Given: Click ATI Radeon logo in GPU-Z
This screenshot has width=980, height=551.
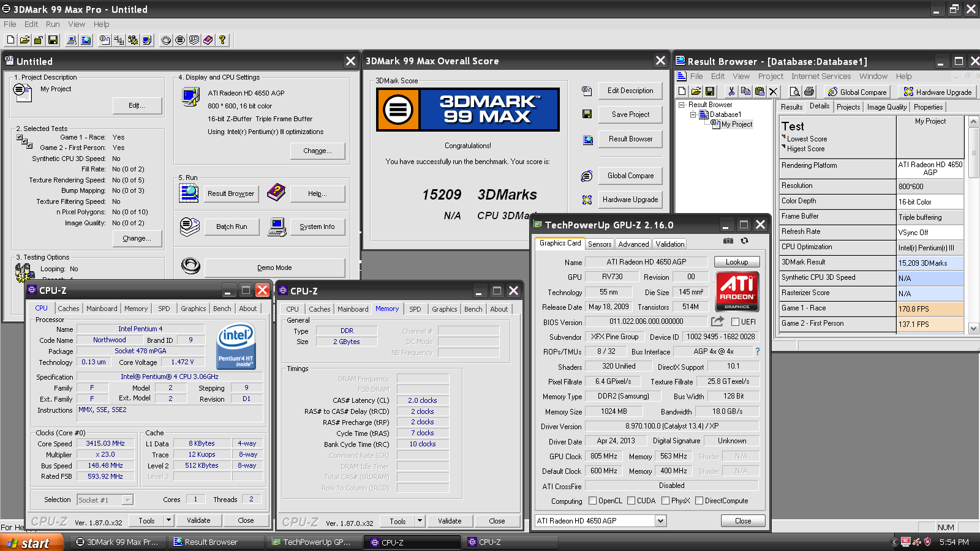Looking at the screenshot, I should click(737, 291).
